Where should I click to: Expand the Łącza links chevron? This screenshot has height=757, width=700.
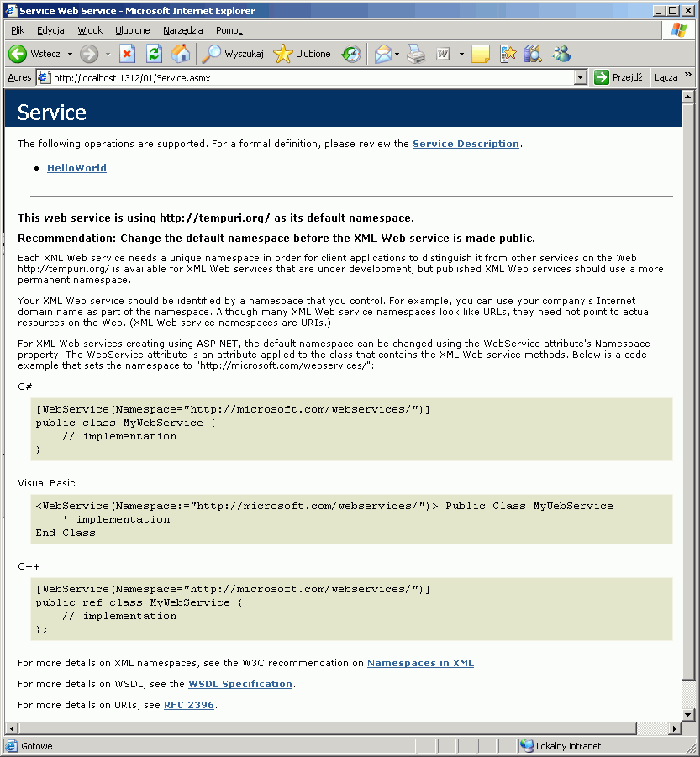688,74
